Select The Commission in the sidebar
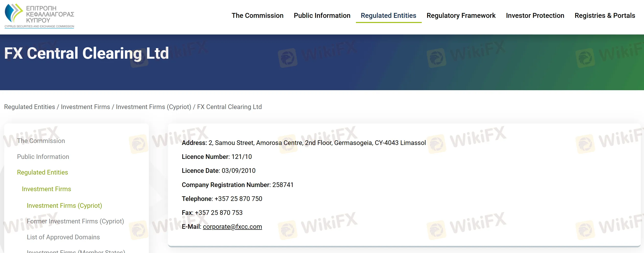The width and height of the screenshot is (644, 253). 41,141
